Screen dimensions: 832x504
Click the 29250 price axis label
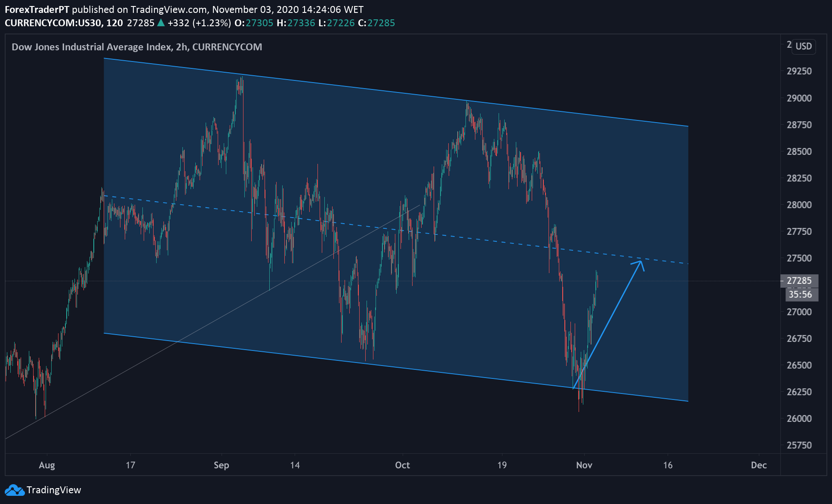tap(799, 71)
